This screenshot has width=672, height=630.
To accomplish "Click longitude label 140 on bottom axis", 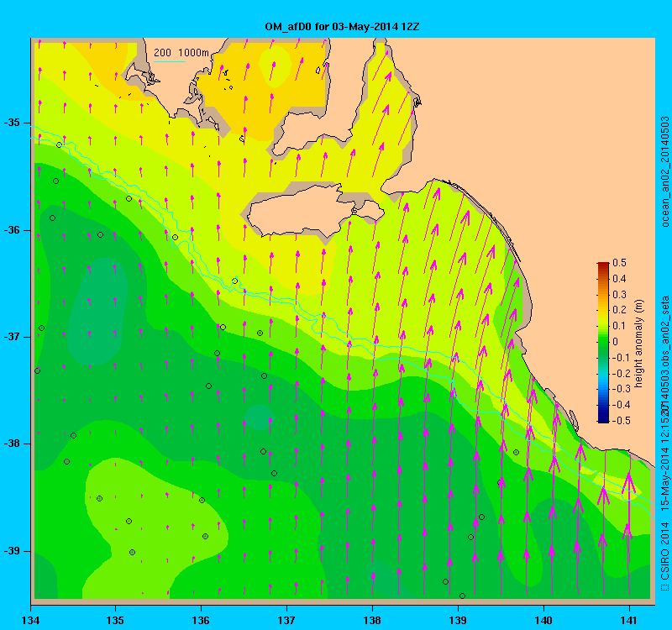I will 543,620.
